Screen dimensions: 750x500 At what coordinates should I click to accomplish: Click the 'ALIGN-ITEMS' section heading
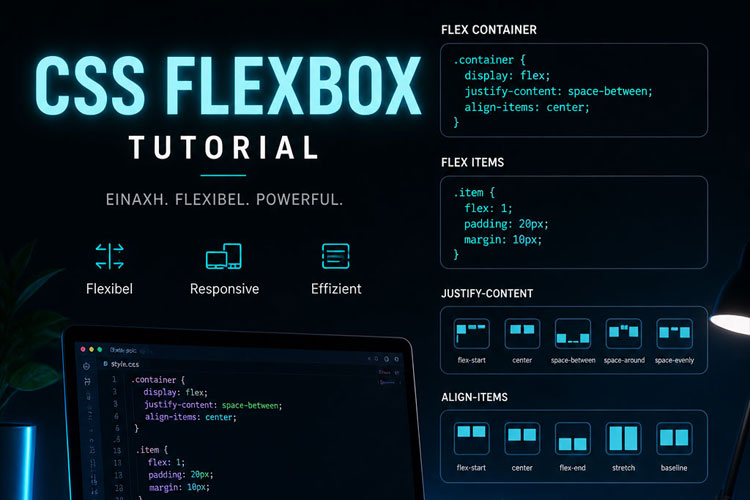474,397
